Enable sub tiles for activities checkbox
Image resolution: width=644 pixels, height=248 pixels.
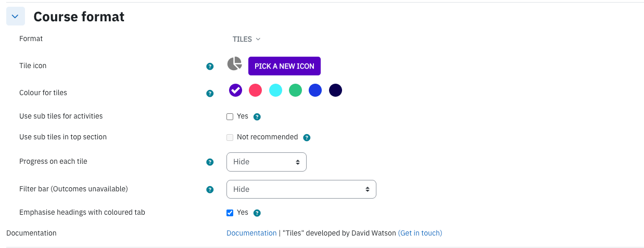pos(230,117)
